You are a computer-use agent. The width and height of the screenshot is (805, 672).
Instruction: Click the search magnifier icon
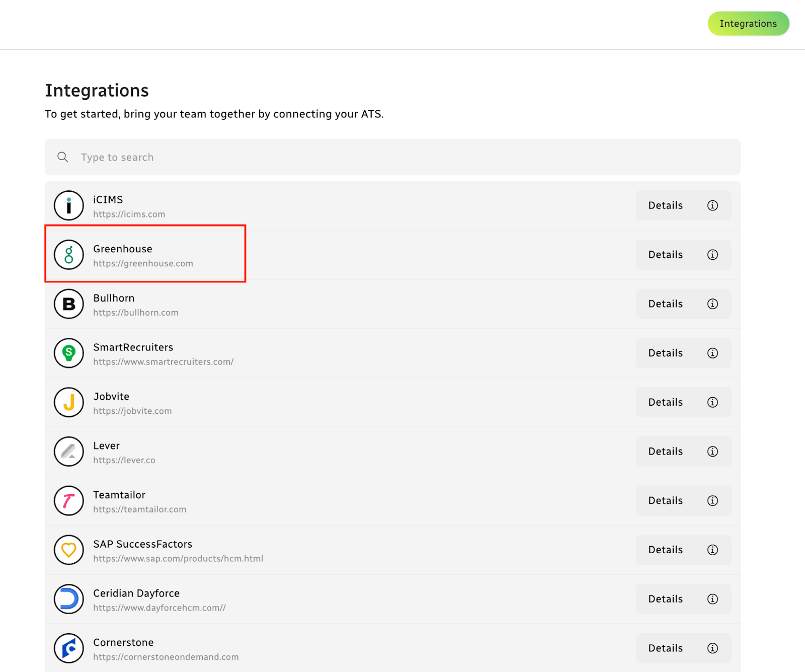[x=63, y=157]
